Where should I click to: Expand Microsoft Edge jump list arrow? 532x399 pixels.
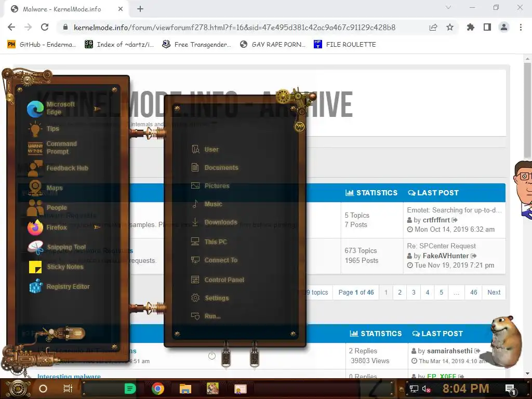pos(97,109)
